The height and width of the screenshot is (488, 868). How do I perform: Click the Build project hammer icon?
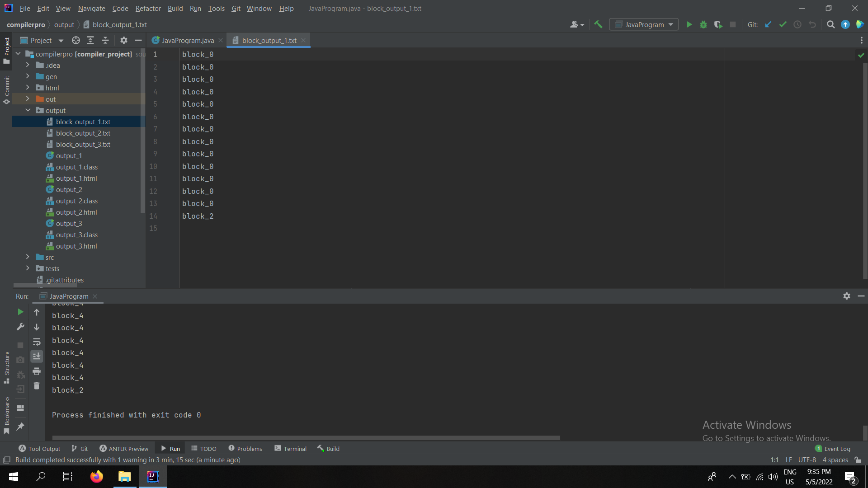click(x=598, y=25)
